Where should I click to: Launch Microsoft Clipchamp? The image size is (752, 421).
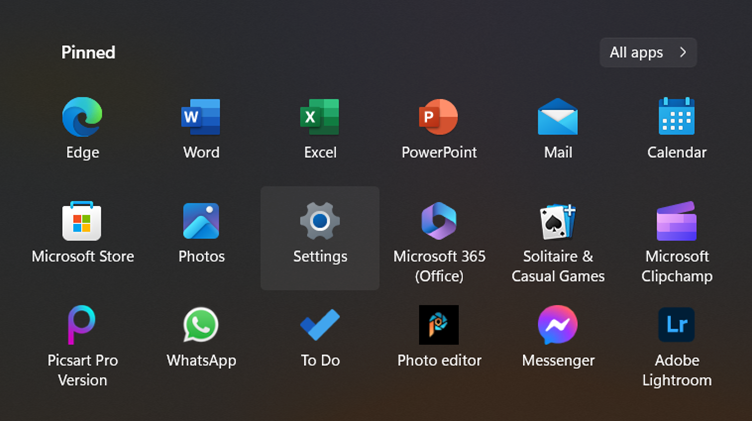tap(677, 221)
